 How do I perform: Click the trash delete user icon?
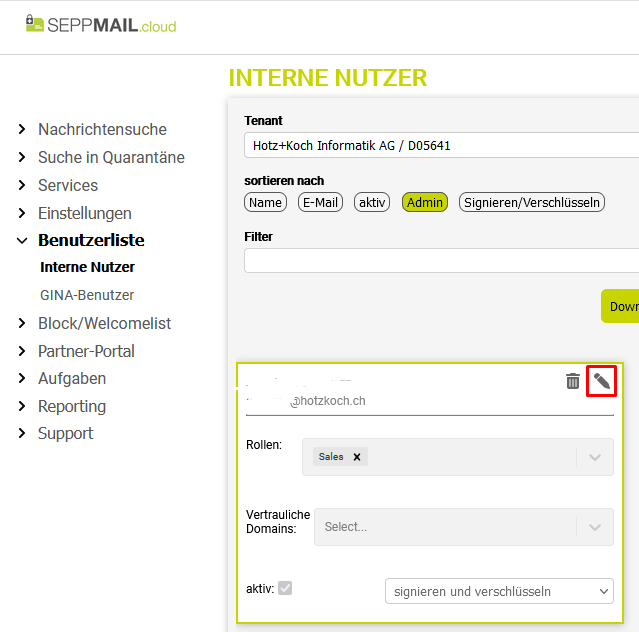(573, 381)
